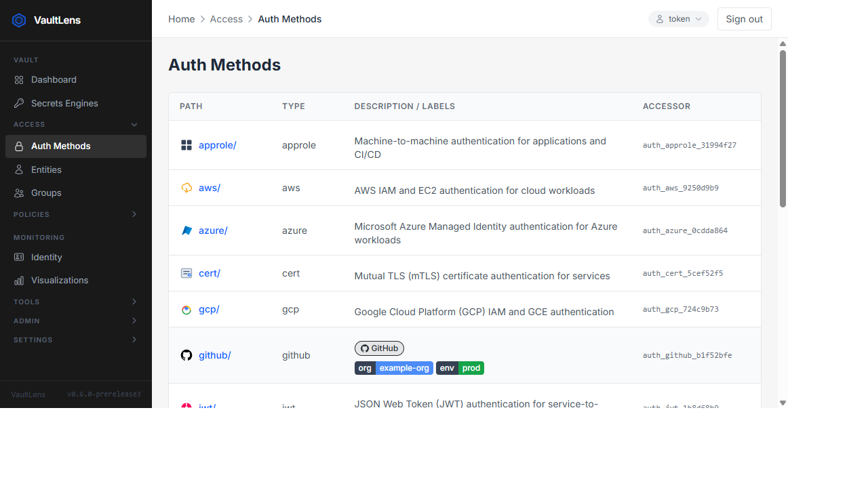The image size is (868, 488).
Task: Click the Groups people icon
Action: 19,193
